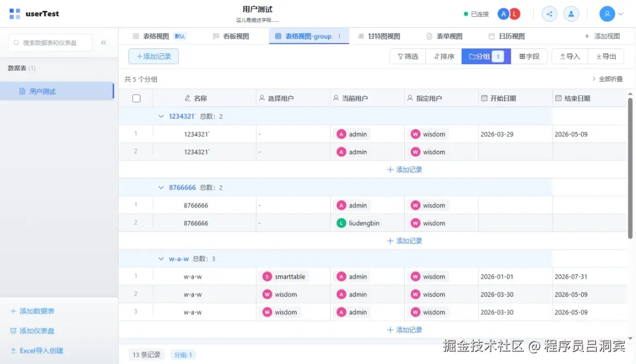Click the share icon in the top bar

coord(549,14)
